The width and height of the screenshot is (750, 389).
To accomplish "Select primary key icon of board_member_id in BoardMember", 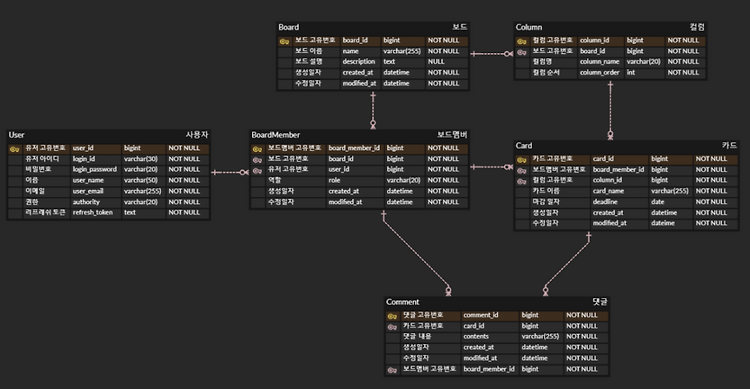I will pos(257,149).
